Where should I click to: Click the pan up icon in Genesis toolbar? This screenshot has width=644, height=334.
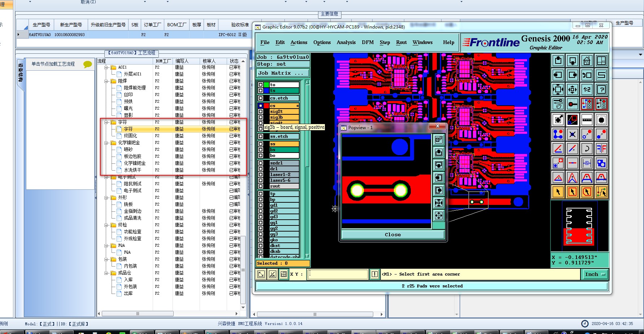(558, 61)
